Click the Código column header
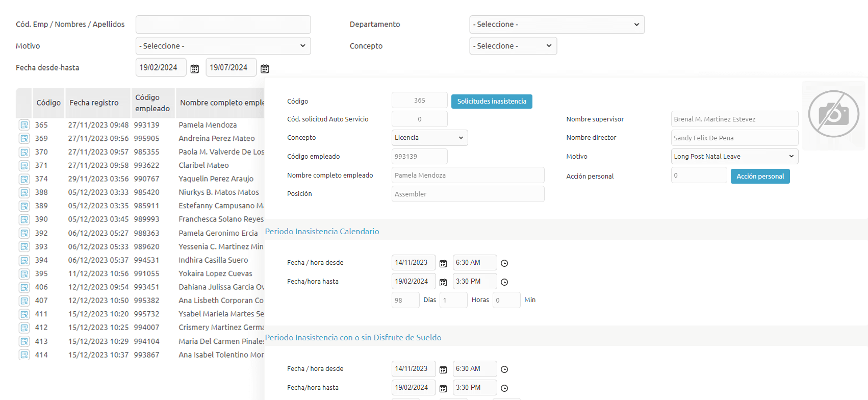This screenshot has height=400, width=868. click(48, 103)
